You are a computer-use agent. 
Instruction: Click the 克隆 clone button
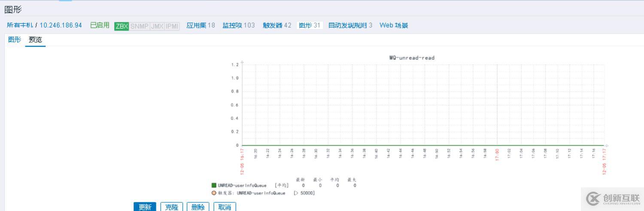pos(172,207)
